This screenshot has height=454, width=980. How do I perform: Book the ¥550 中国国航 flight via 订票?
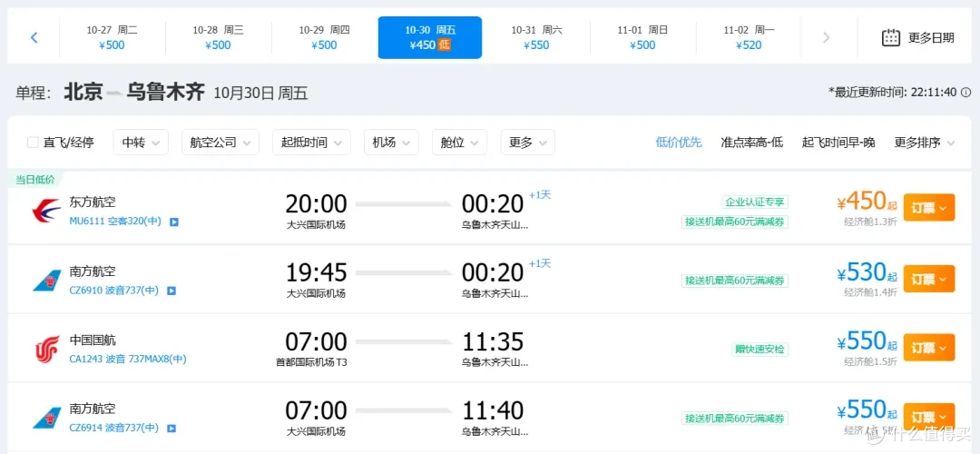(x=929, y=347)
